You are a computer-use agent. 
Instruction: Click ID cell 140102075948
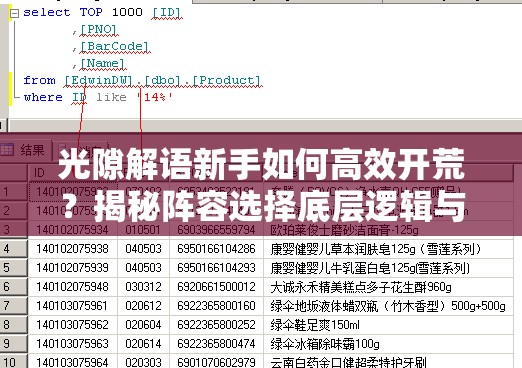[73, 287]
